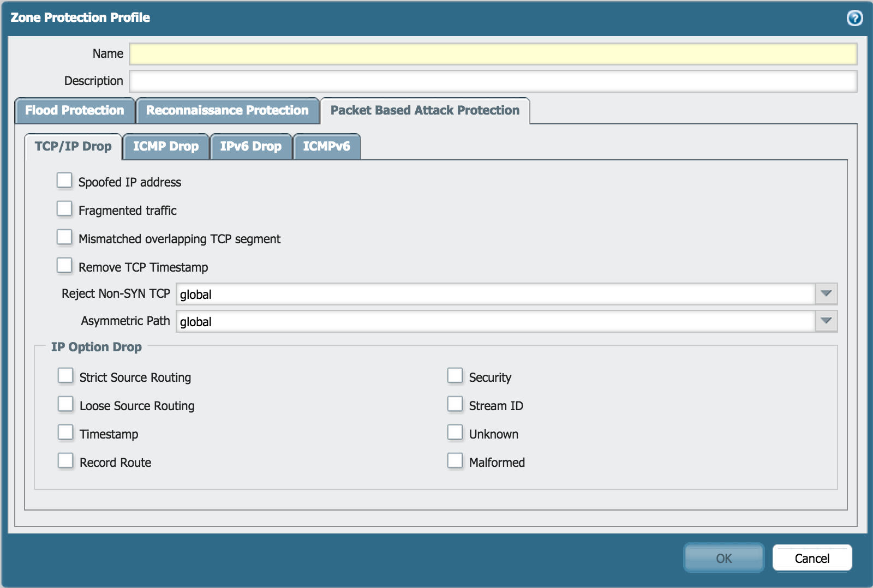Switch to the IPv6 Drop sub-tab
This screenshot has width=873, height=588.
[x=251, y=147]
